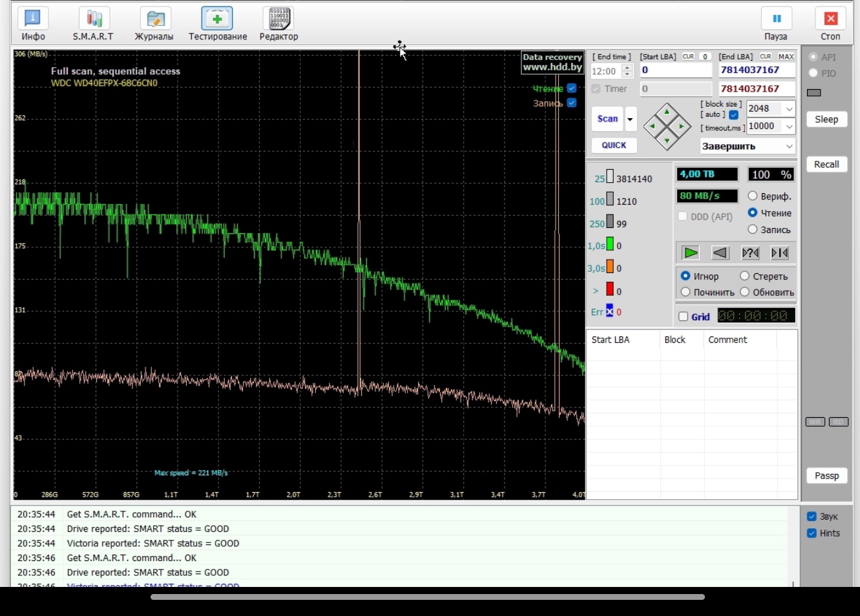Click the Редактор hex editor icon
Viewport: 860px width, 616px height.
click(x=278, y=24)
